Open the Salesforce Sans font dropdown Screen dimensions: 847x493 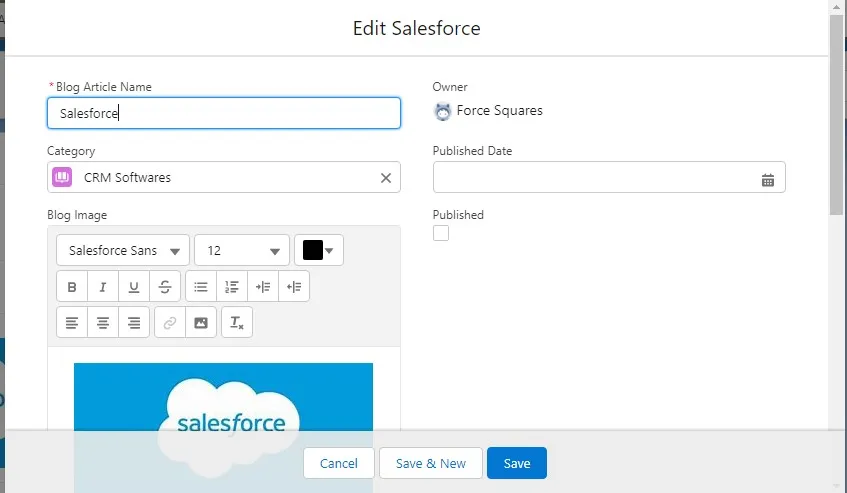click(123, 251)
